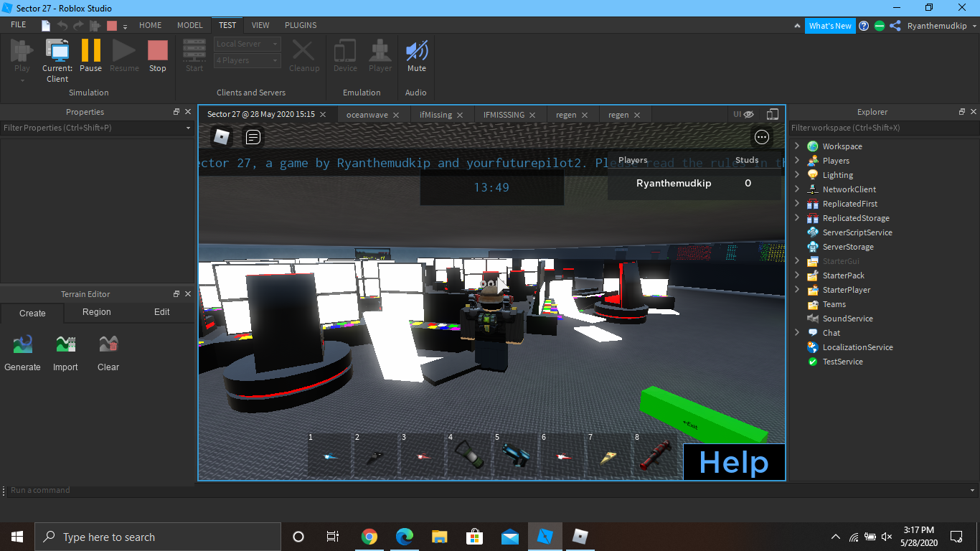Select hotbar tool slot 3
980x551 pixels.
pos(423,455)
